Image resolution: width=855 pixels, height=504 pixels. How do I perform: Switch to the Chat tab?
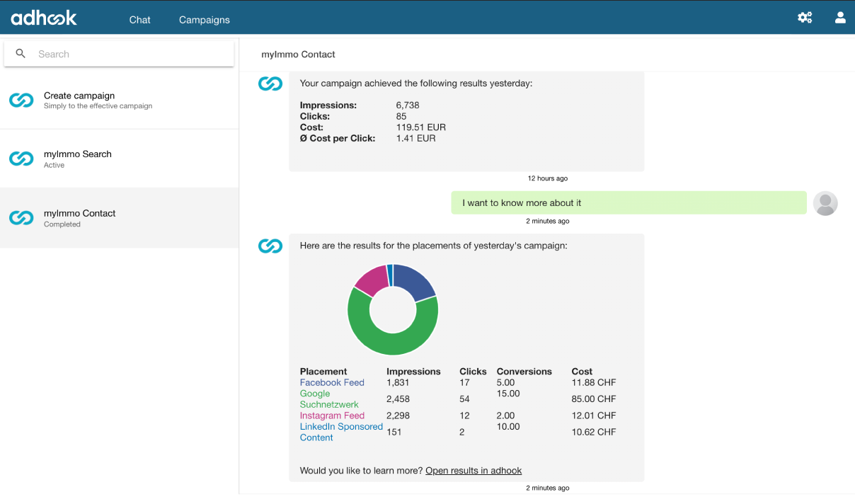[139, 20]
